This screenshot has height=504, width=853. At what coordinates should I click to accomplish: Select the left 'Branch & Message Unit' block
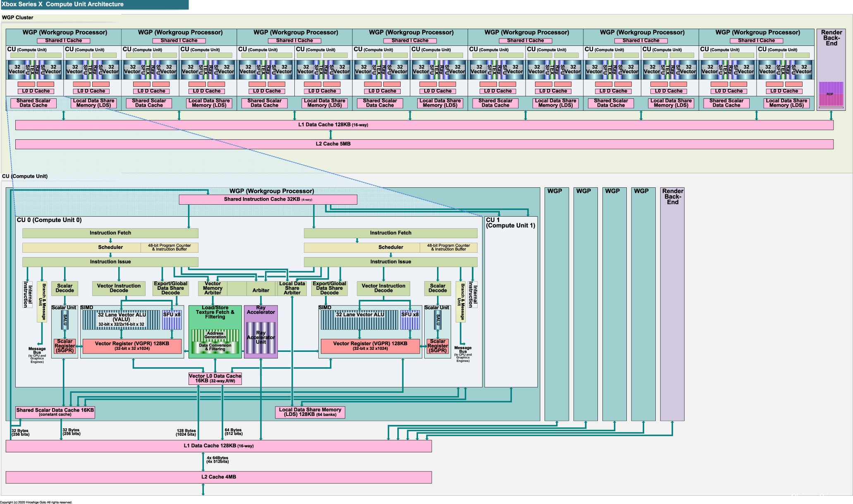(x=42, y=301)
